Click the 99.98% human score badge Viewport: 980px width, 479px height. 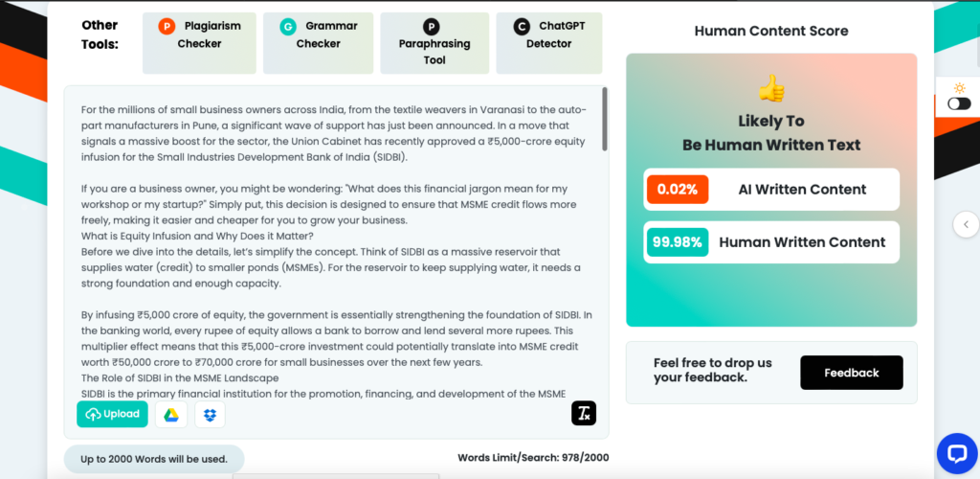[678, 242]
